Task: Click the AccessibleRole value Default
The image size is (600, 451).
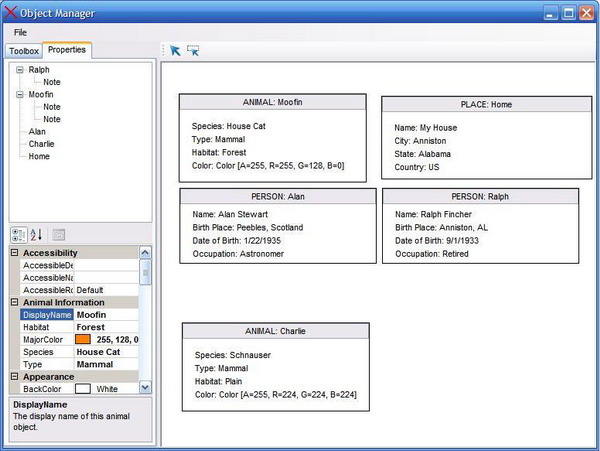Action: pyautogui.click(x=106, y=290)
